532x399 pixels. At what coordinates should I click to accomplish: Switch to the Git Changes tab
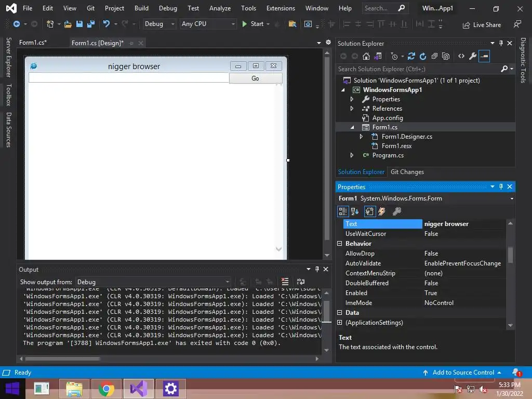coord(407,172)
